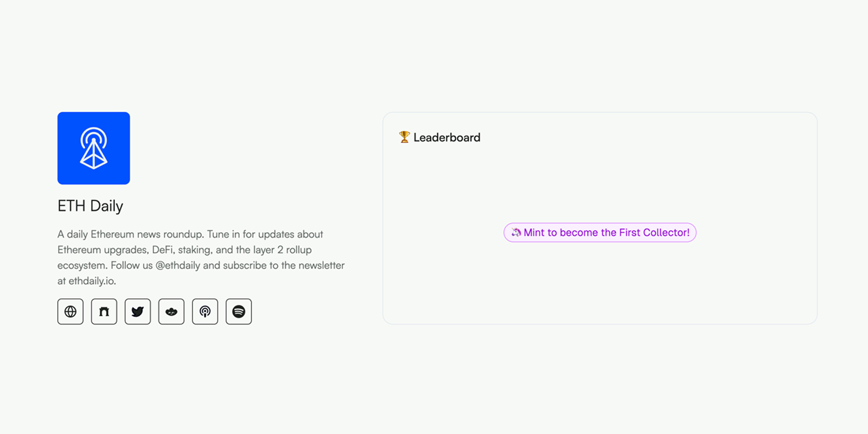Click the ethdaily.io address in description
The width and height of the screenshot is (868, 434).
(92, 281)
